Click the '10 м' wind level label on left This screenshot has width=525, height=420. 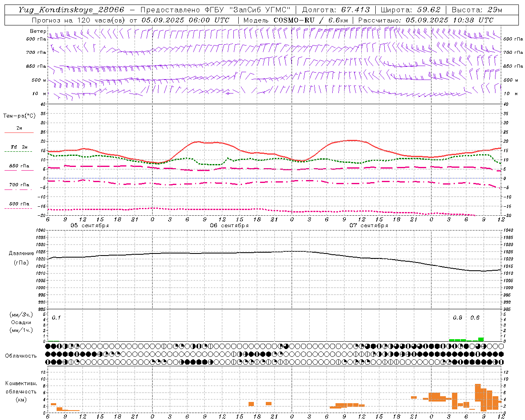tap(39, 94)
